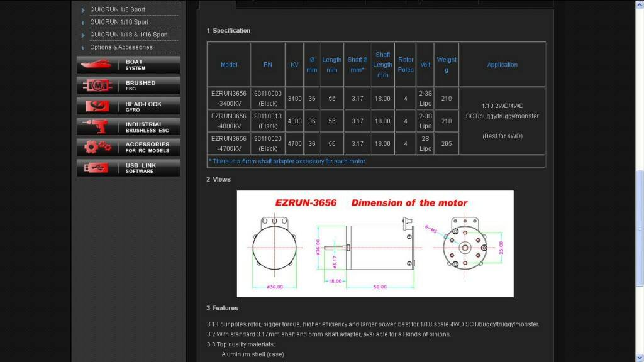Viewport: 644px width, 362px height.
Task: Click part number 90110020 (Black)
Action: (x=268, y=144)
